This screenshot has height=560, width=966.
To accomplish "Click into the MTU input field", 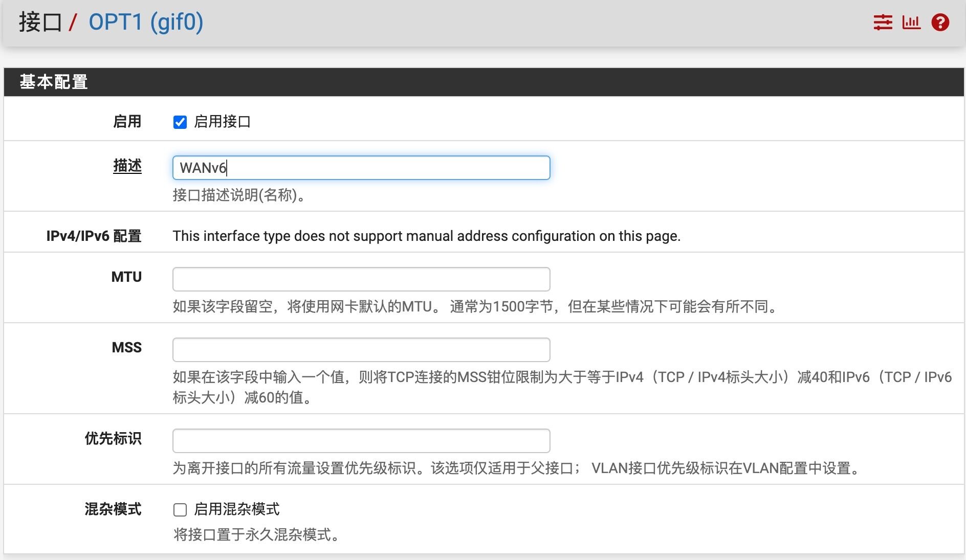I will tap(361, 279).
